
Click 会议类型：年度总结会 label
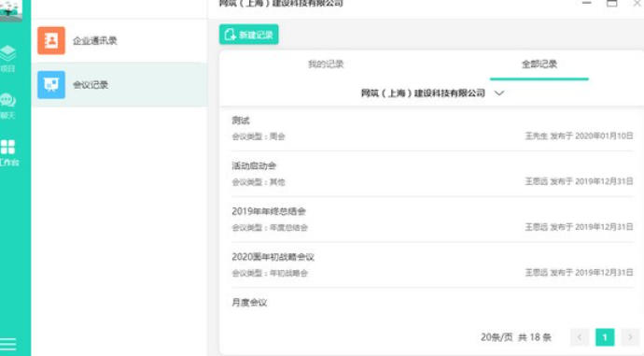[x=270, y=228]
